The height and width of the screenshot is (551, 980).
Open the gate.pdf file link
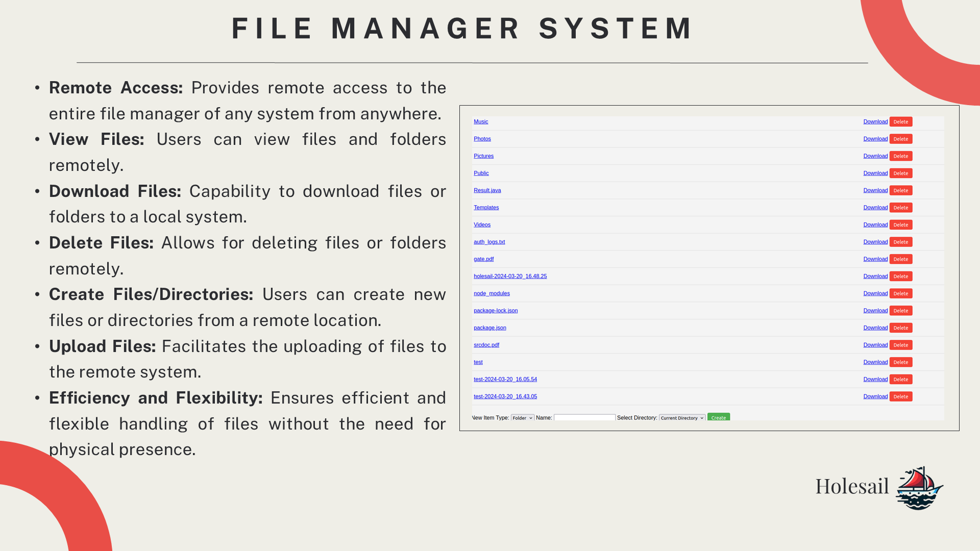point(484,259)
